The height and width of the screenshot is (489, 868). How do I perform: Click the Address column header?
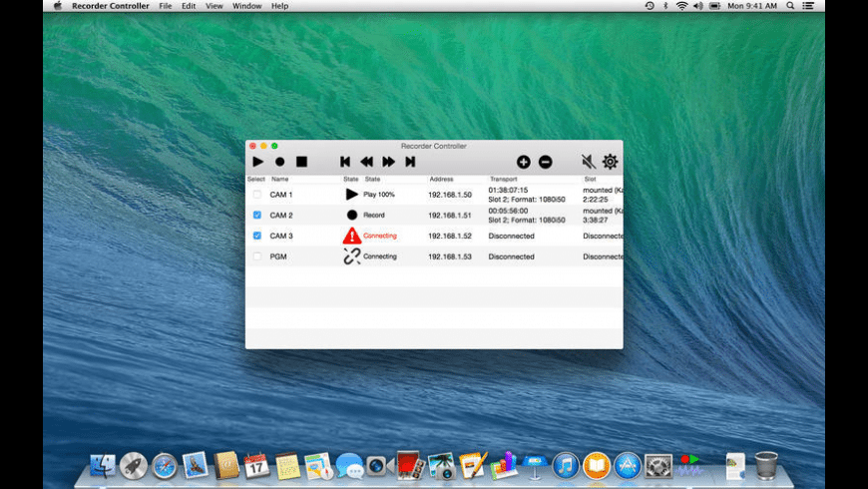click(x=441, y=180)
